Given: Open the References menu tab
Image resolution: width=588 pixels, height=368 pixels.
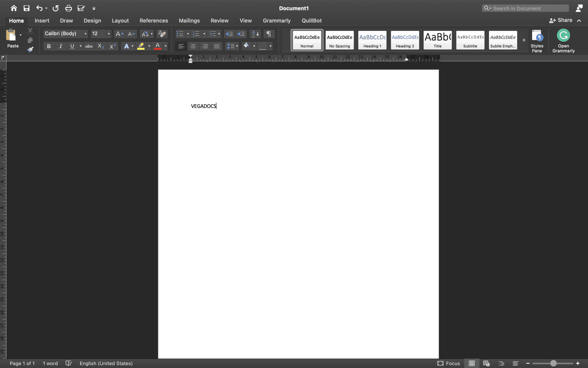Looking at the screenshot, I should click(154, 20).
